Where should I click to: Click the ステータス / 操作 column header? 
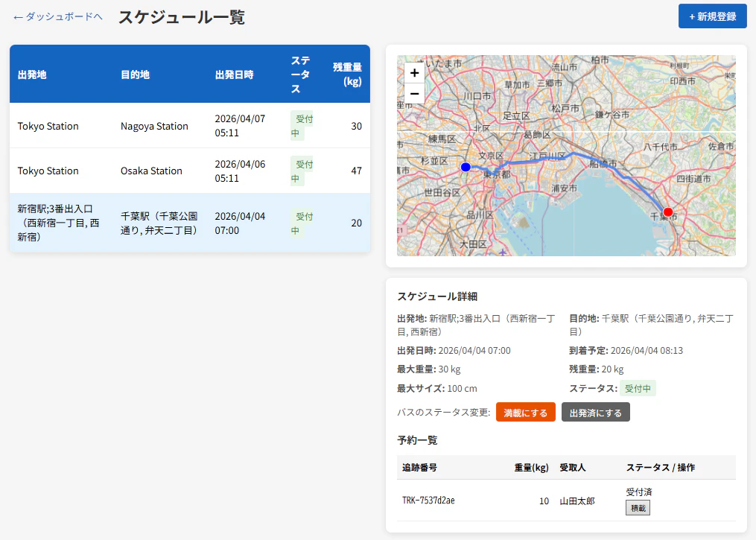(661, 467)
